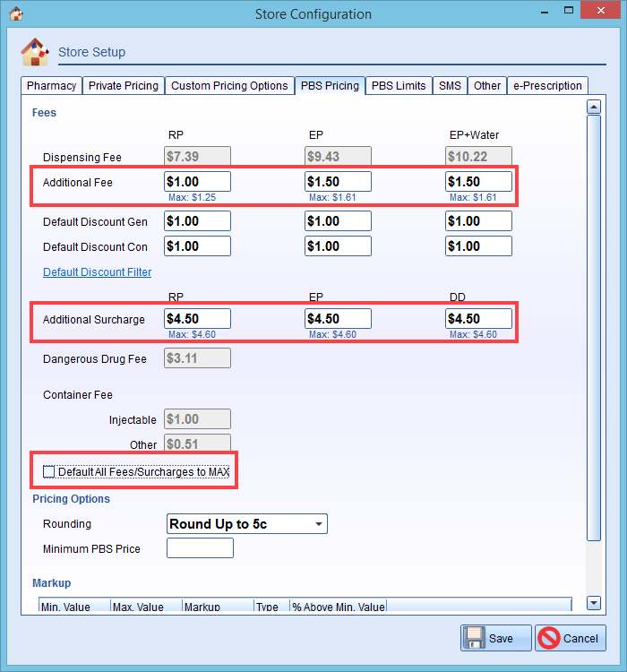Maximize the Store Configuration window
This screenshot has height=672, width=627.
(x=568, y=11)
